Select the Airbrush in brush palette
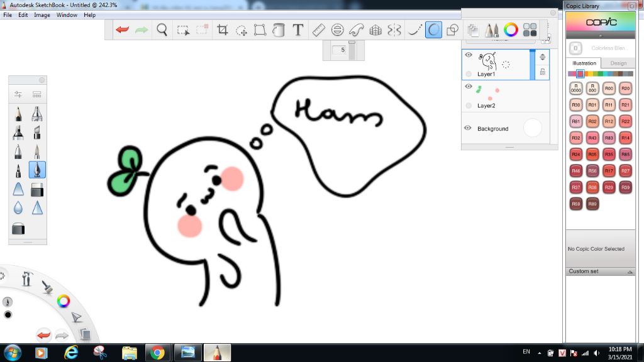 click(37, 114)
